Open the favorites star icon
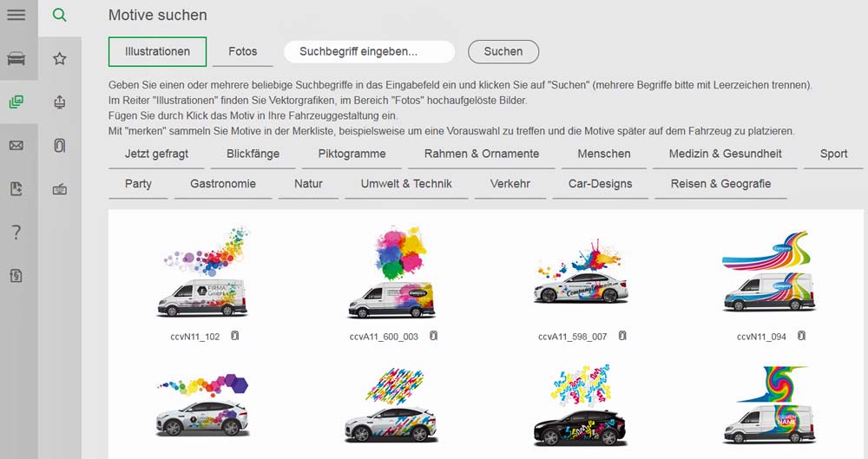Viewport: 868px width, 459px height. (59, 58)
